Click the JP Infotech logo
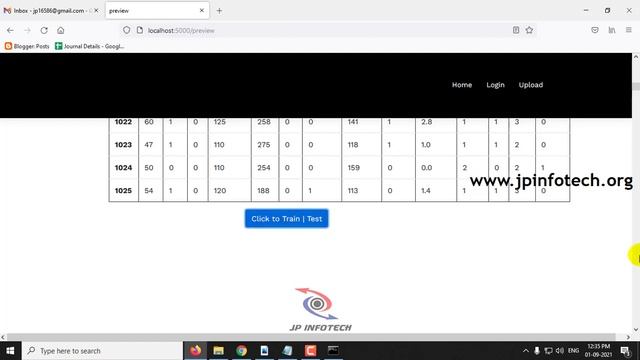The image size is (640, 360). [x=320, y=309]
